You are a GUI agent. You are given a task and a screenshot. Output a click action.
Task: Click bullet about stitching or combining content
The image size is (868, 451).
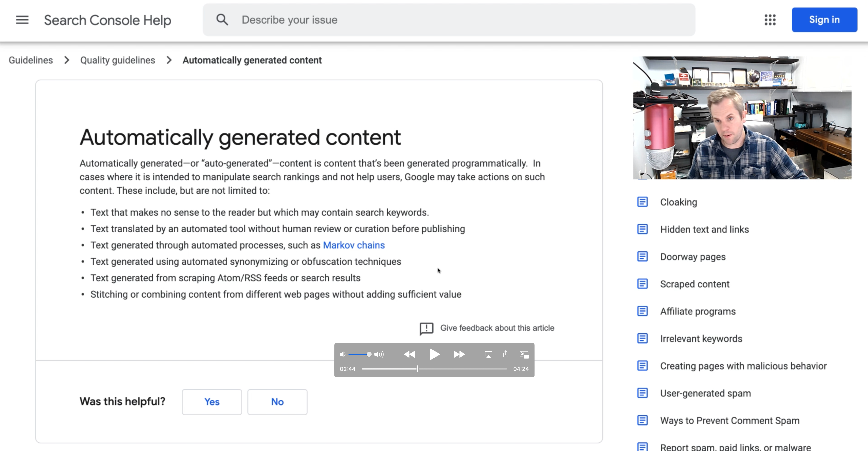(x=276, y=294)
